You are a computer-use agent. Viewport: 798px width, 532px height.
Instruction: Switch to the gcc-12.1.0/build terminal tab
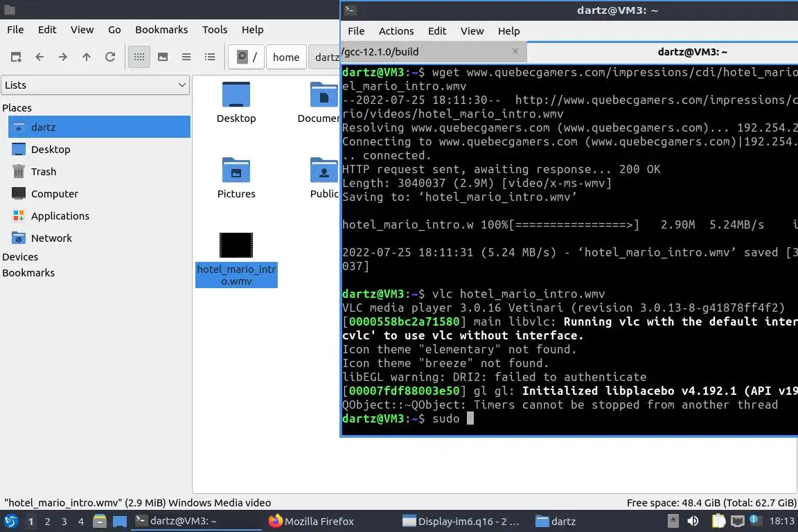coord(434,52)
